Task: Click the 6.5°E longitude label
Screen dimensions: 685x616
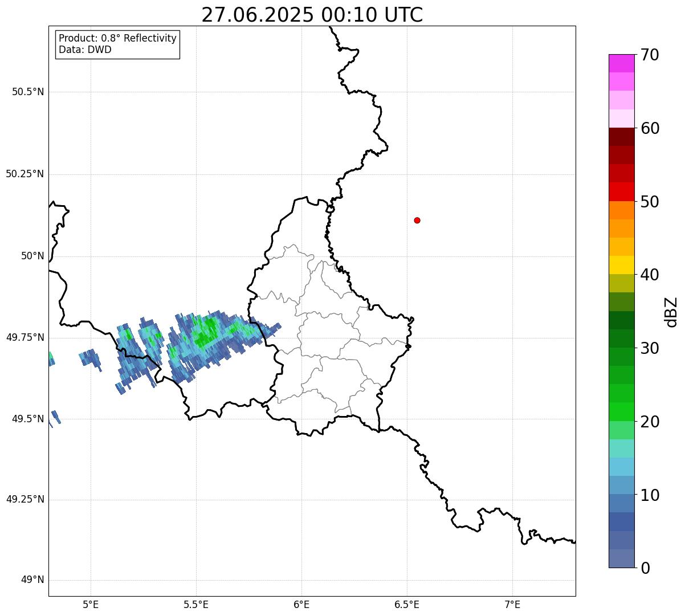Action: 407,605
